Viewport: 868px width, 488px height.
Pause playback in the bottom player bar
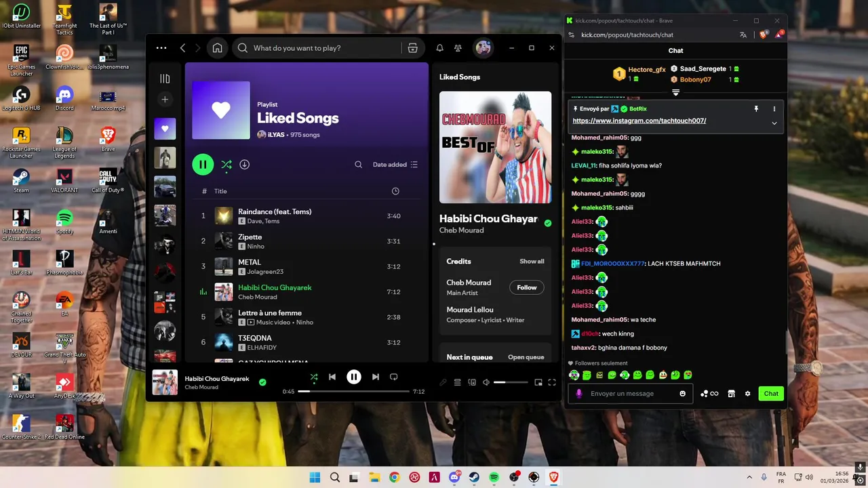coord(354,377)
